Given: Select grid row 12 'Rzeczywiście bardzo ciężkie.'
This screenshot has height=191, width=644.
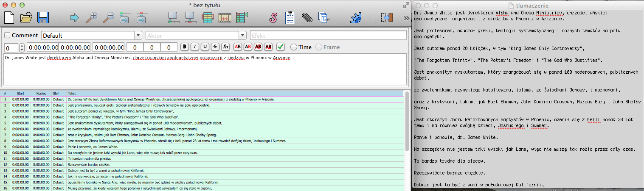Looking at the screenshot, I should tap(201, 164).
